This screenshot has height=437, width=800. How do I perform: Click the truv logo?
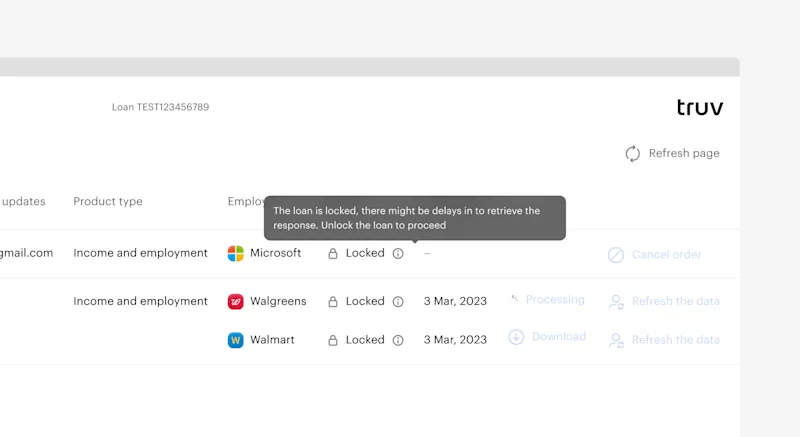click(700, 107)
